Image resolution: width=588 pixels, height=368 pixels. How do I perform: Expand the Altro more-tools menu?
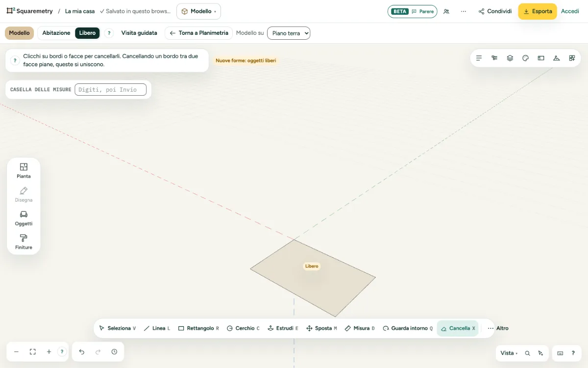tap(498, 328)
